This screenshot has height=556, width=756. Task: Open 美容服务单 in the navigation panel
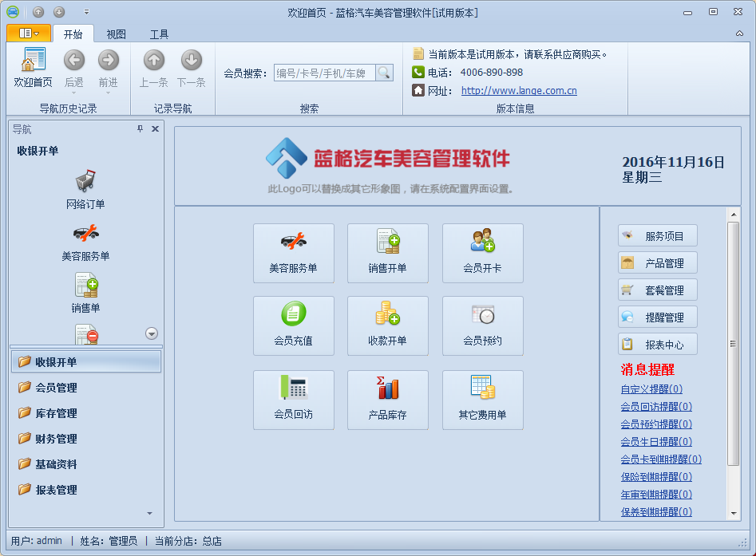pos(85,242)
